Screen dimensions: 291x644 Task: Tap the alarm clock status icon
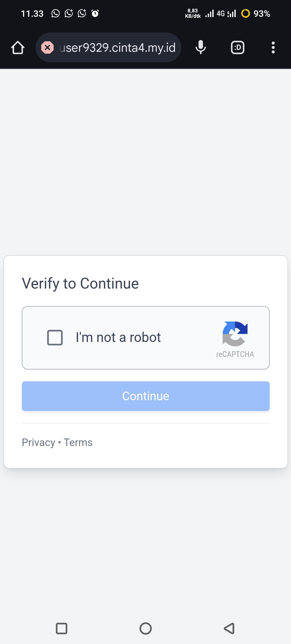95,13
